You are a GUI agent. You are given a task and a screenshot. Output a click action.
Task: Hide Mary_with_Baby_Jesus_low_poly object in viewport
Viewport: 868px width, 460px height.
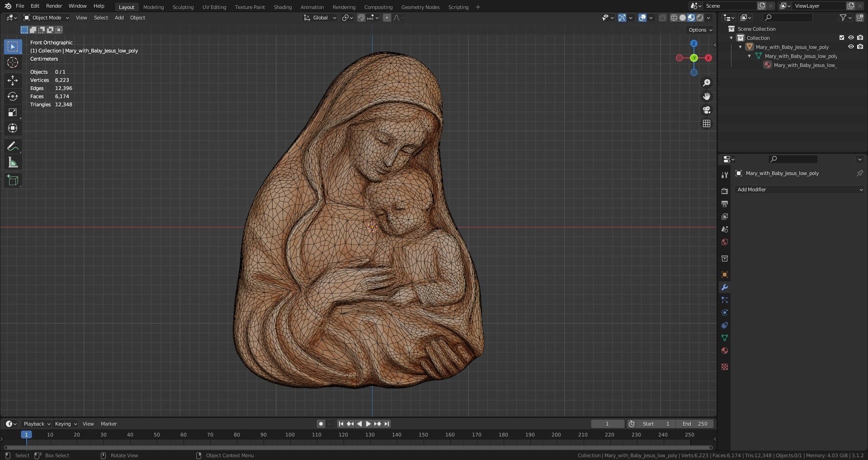[x=851, y=47]
